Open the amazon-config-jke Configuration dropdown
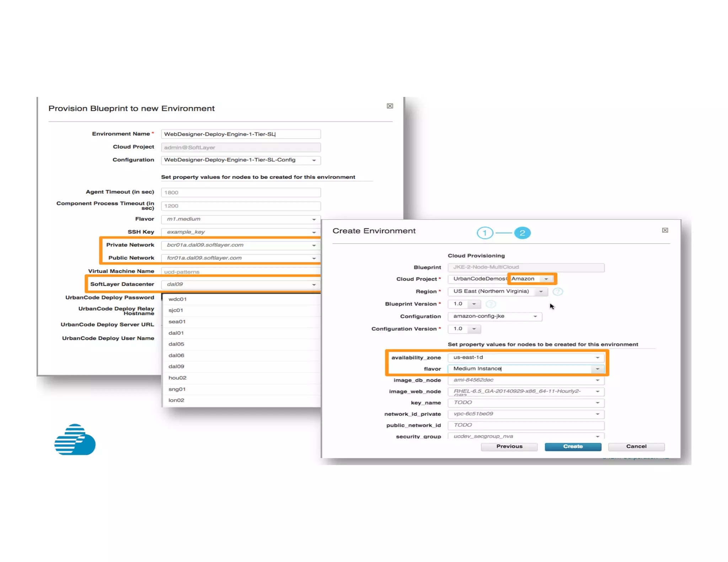The width and height of the screenshot is (728, 562). tap(535, 316)
